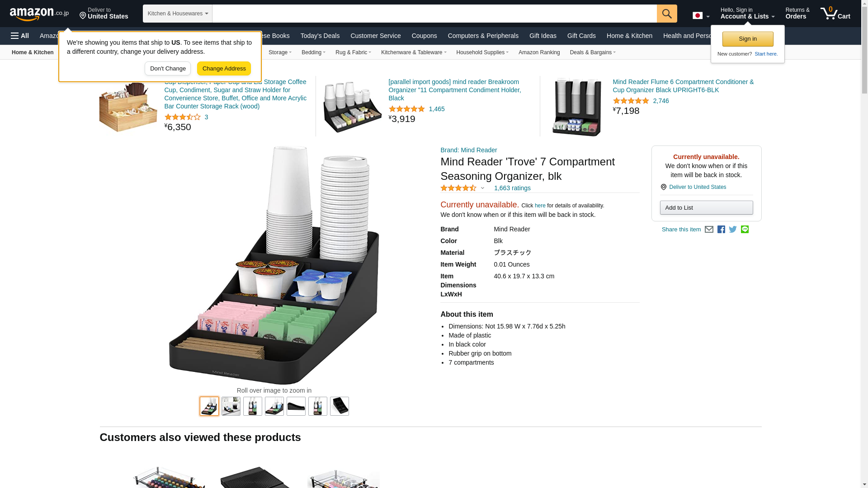Viewport: 868px width, 488px height.
Task: Click the Change Address button
Action: click(224, 69)
